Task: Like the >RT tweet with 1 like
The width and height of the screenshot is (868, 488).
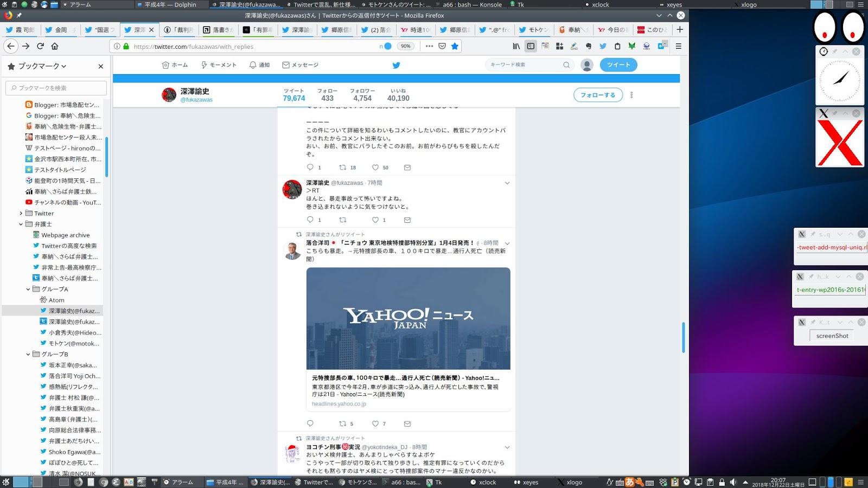Action: point(375,220)
